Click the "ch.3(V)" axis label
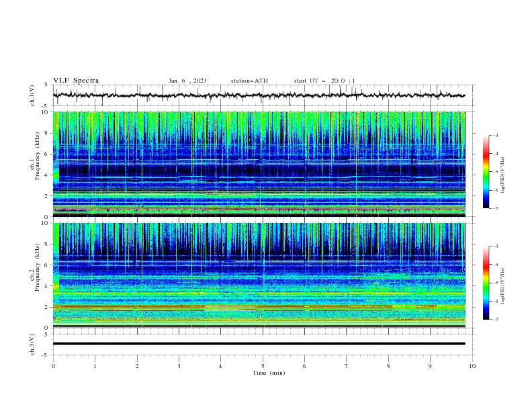Image resolution: width=532 pixels, height=411 pixels. point(32,345)
